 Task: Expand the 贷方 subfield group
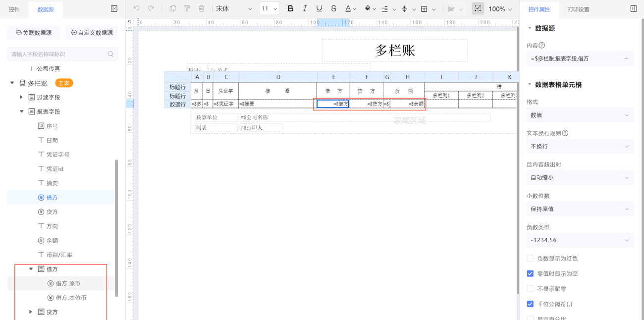(31, 312)
